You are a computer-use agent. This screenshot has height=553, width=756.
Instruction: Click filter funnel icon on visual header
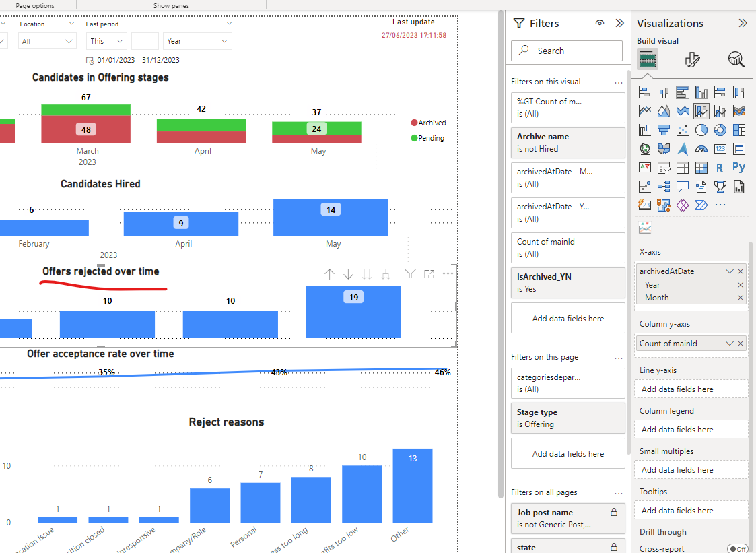(410, 273)
